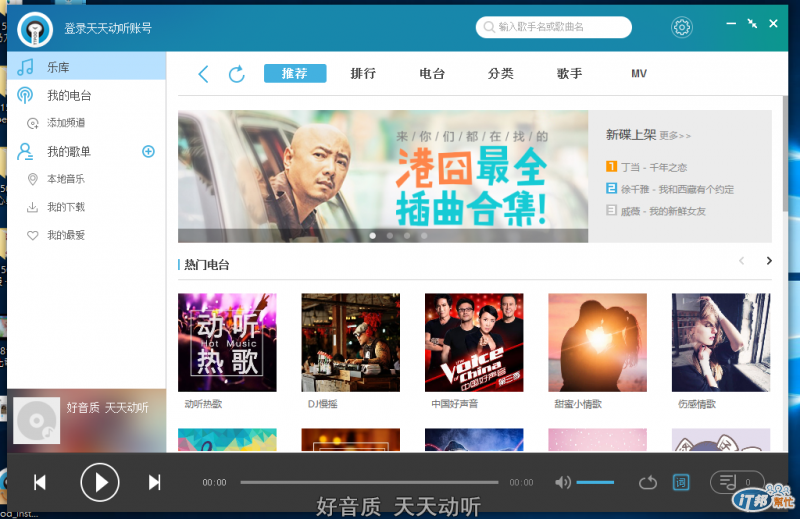
Task: Click 更多>> beside 新碟上架
Action: pos(675,136)
